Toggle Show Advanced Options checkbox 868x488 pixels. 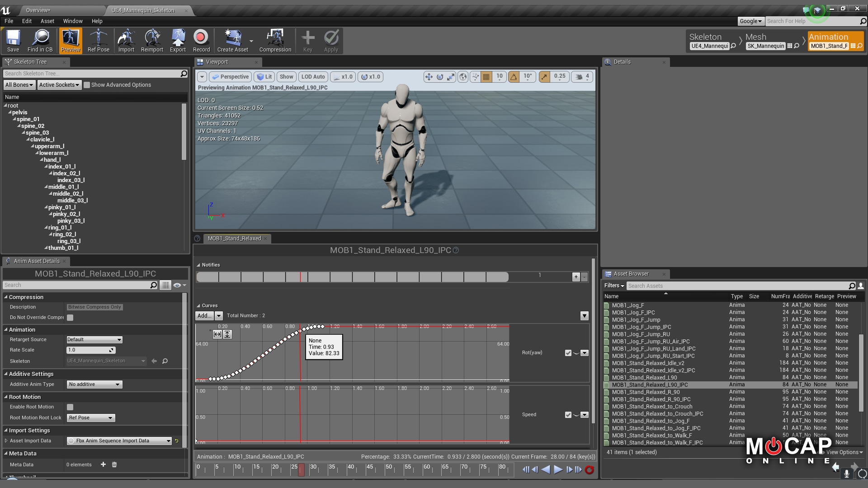pos(87,85)
